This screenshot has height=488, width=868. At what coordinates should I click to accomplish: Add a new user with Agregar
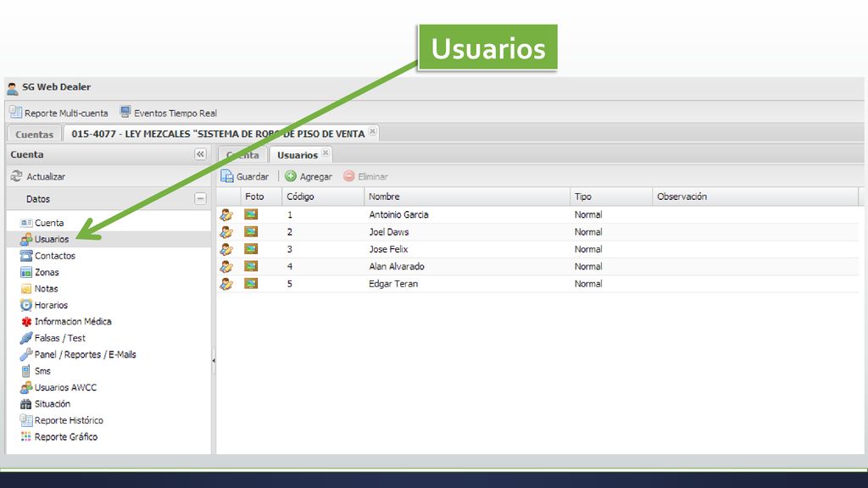(309, 176)
